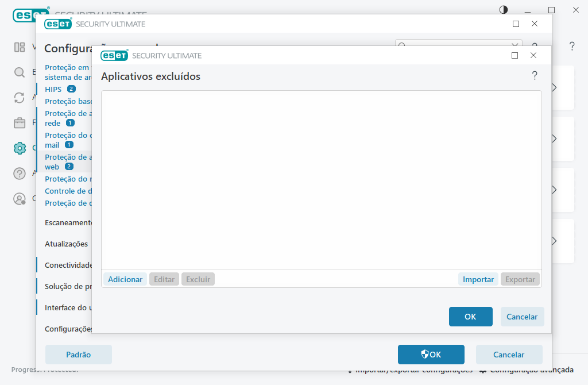Click the disabled Editar button
The height and width of the screenshot is (385, 588).
164,279
